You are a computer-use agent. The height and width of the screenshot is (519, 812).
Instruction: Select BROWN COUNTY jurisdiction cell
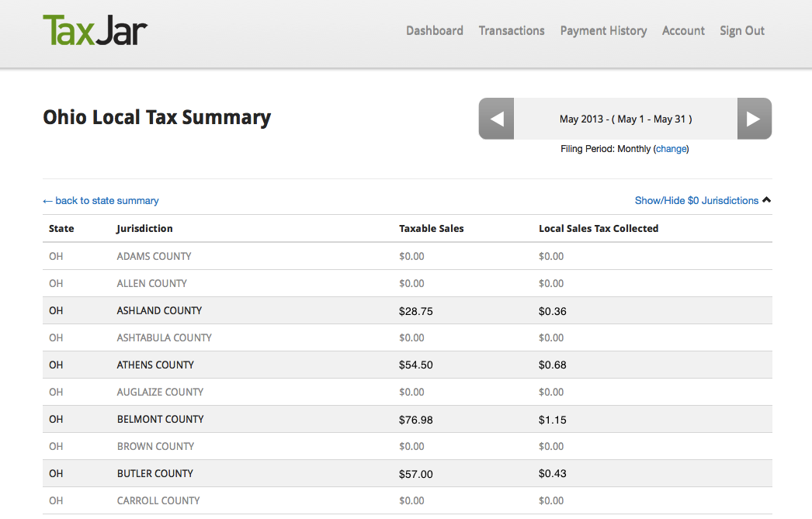(x=155, y=447)
